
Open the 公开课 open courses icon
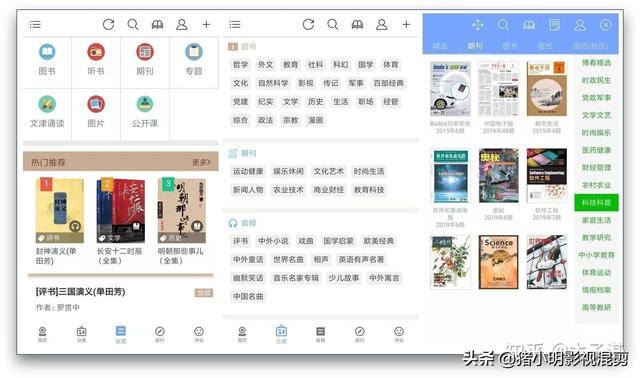(145, 104)
